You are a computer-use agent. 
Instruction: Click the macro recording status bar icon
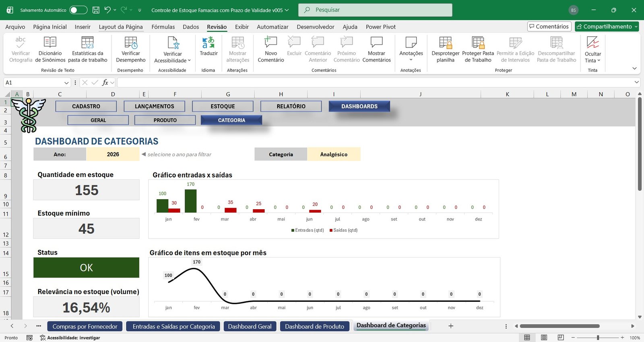29,338
